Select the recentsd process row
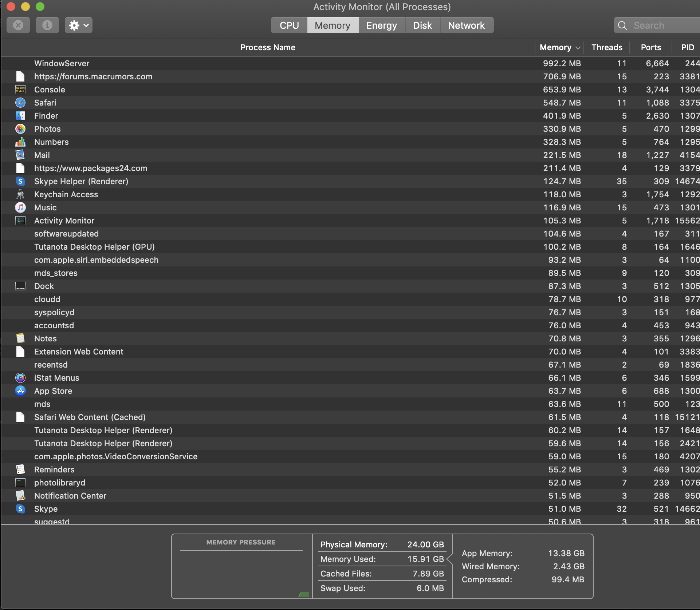Image resolution: width=700 pixels, height=610 pixels. pyautogui.click(x=350, y=365)
